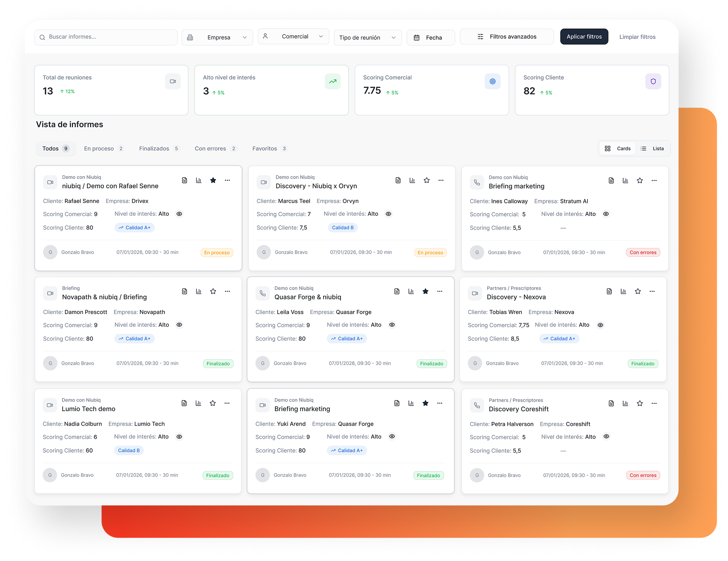View chart stats for Novapath & niubiq Briefing
The height and width of the screenshot is (561, 728).
pos(199,291)
